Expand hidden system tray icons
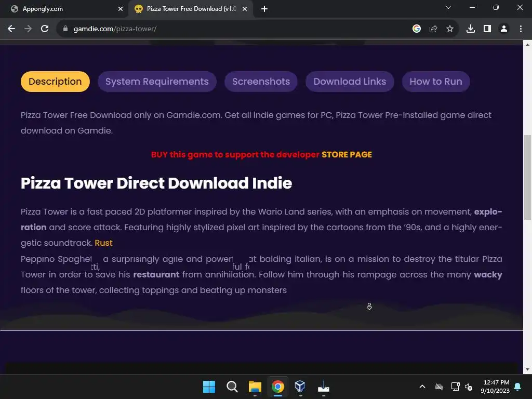532x399 pixels. [422, 387]
